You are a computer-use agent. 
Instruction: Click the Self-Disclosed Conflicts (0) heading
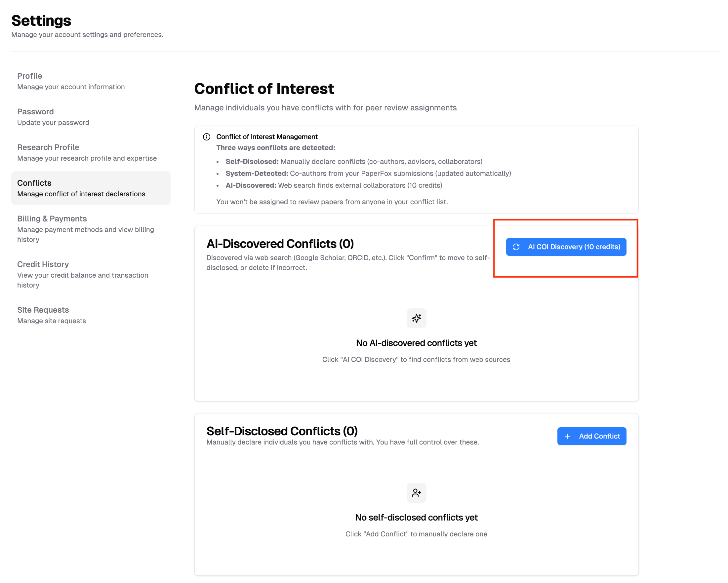[x=282, y=431]
